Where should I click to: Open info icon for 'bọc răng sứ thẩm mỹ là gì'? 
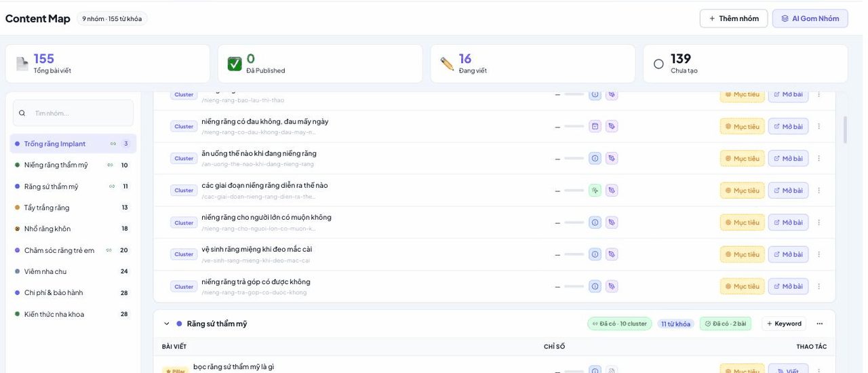point(595,370)
